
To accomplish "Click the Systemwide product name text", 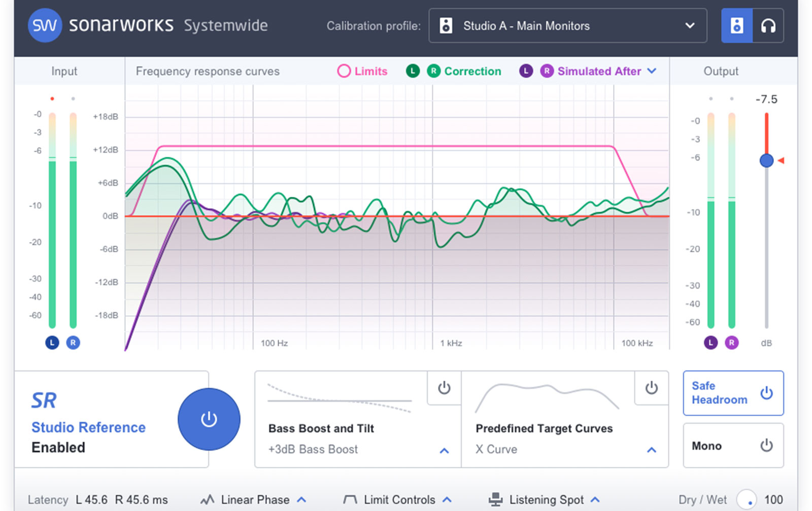I will point(226,25).
